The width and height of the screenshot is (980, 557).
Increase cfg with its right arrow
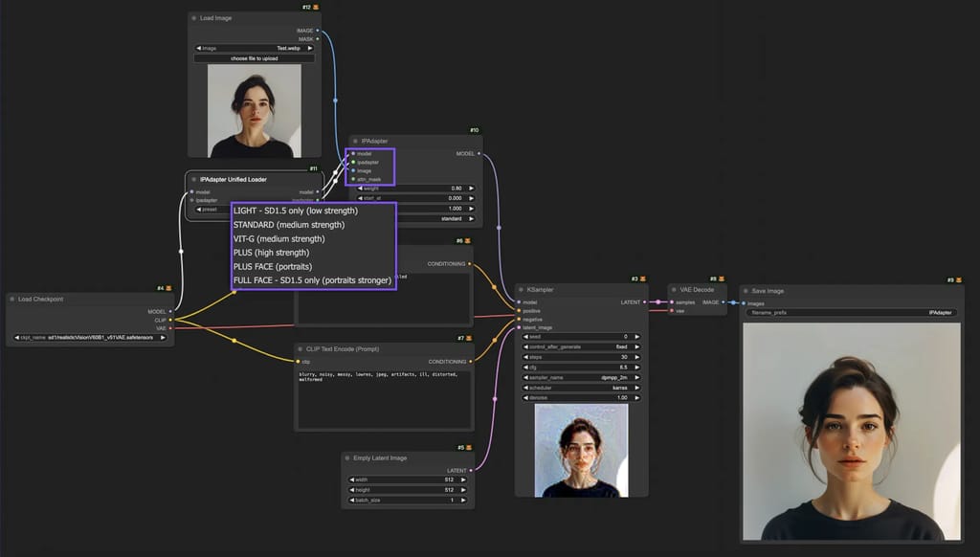pyautogui.click(x=636, y=367)
